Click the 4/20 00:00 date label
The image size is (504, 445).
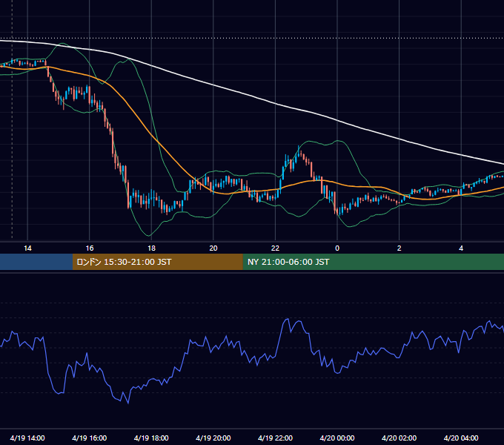pyautogui.click(x=337, y=438)
